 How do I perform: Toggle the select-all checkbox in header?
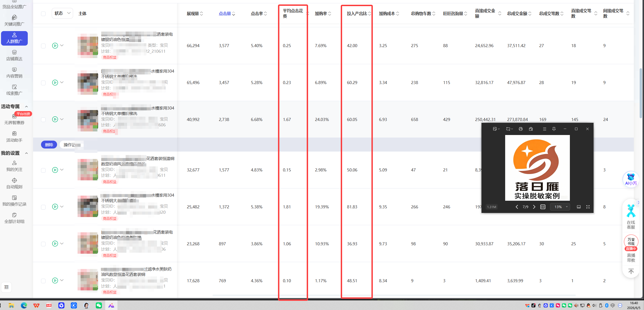(x=43, y=14)
